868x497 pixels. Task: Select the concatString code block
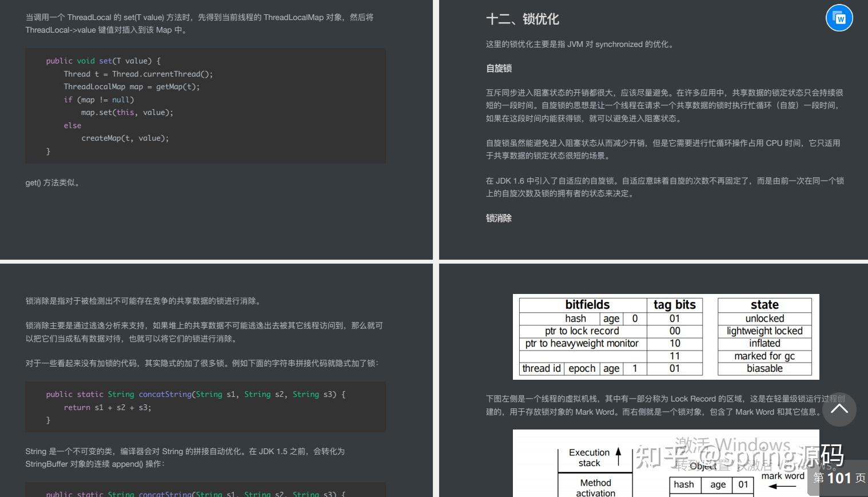(x=205, y=407)
